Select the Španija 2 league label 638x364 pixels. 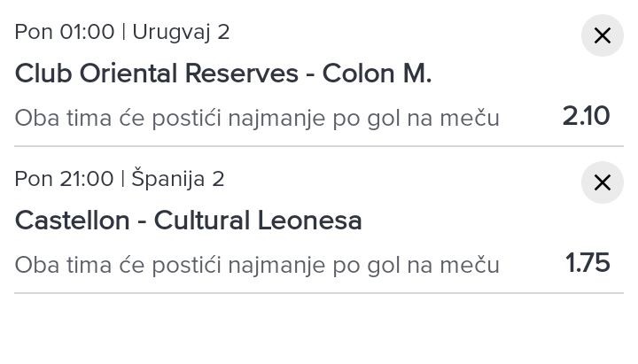tap(178, 179)
